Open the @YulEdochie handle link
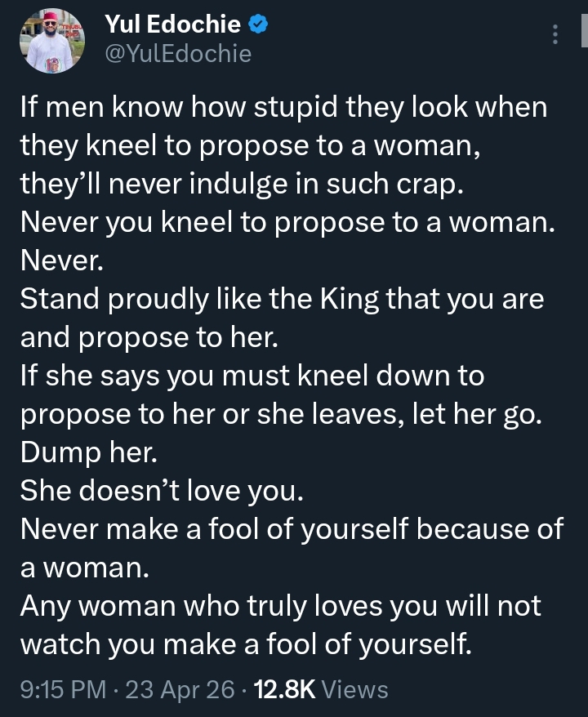 tap(179, 54)
